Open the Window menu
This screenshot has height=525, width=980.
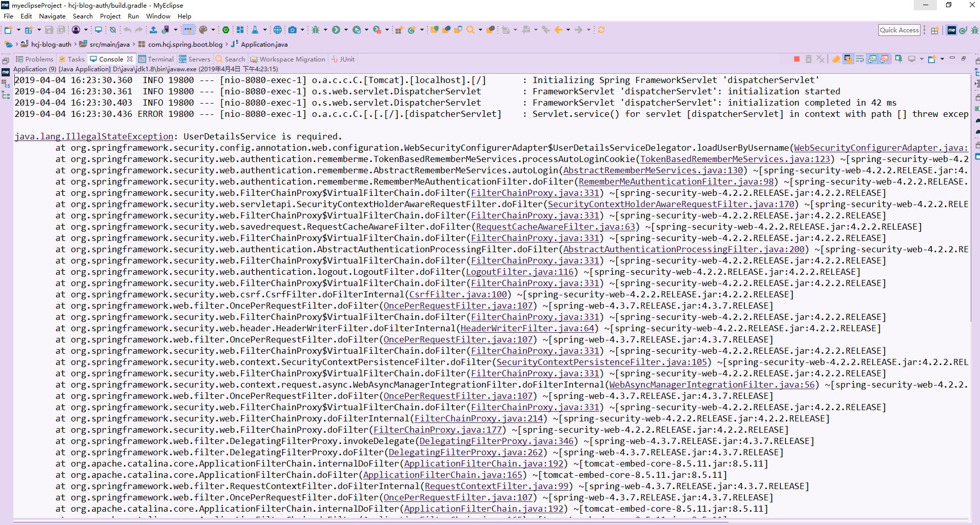(158, 16)
